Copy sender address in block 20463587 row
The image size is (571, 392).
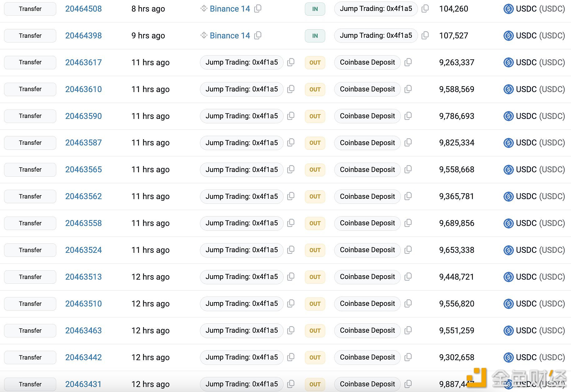pyautogui.click(x=291, y=143)
